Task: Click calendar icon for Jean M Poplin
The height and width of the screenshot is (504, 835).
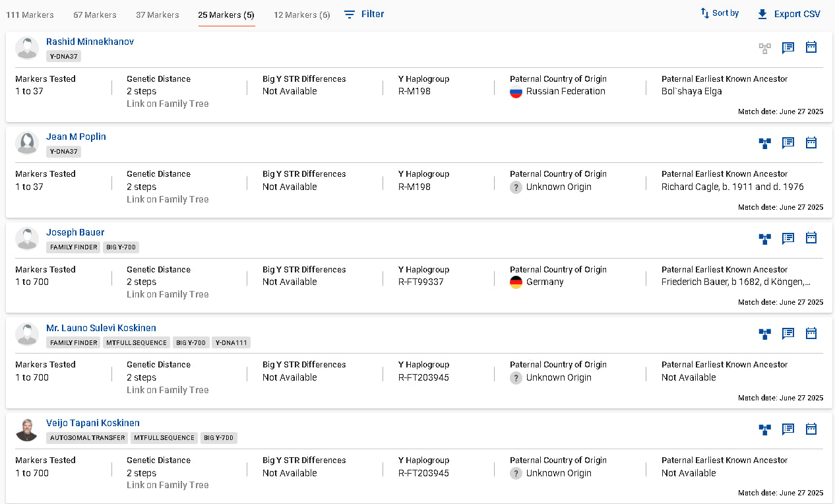Action: [811, 142]
